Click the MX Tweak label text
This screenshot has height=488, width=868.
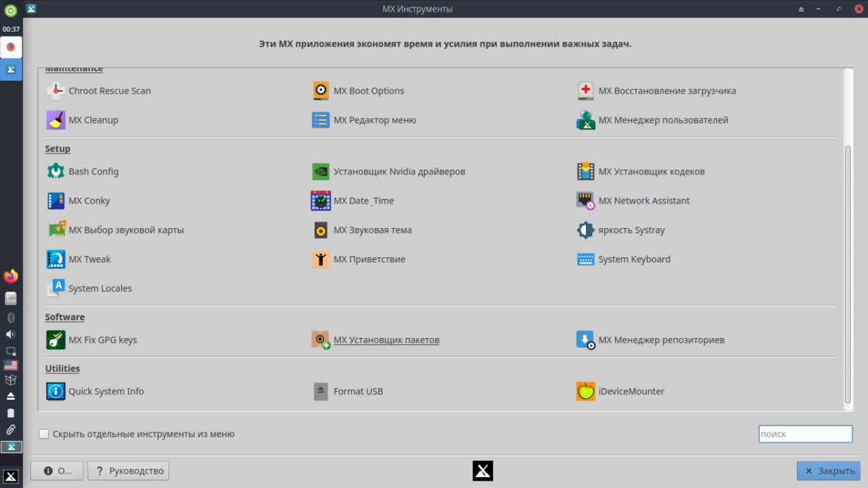(90, 259)
